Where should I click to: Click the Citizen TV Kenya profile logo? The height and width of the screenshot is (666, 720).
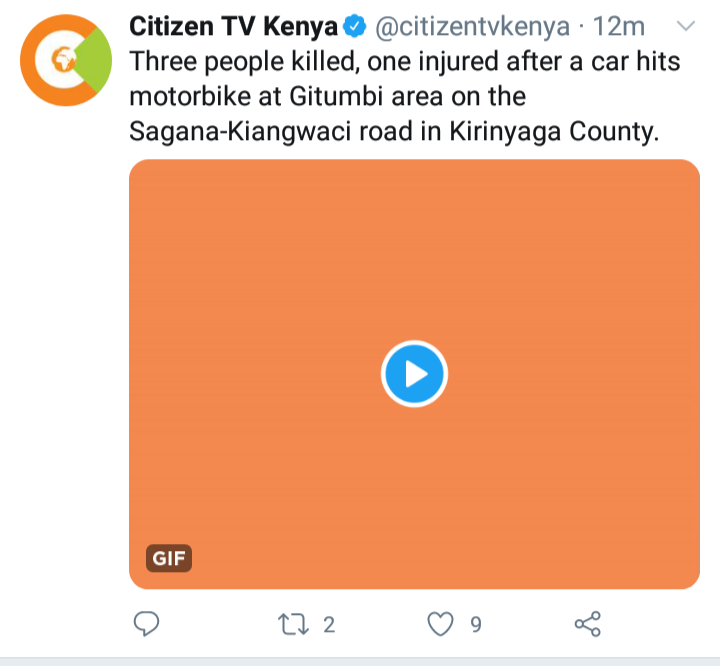tap(66, 60)
